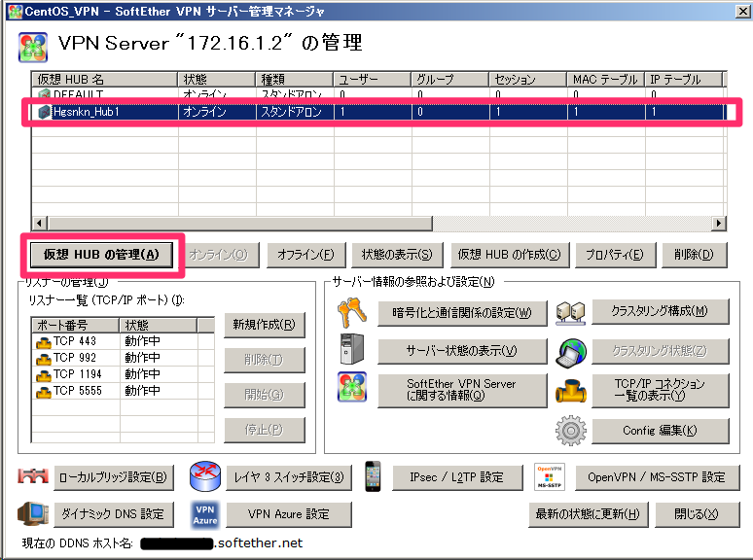Open OpenVPN / MS-SSTP 設定

pyautogui.click(x=657, y=477)
